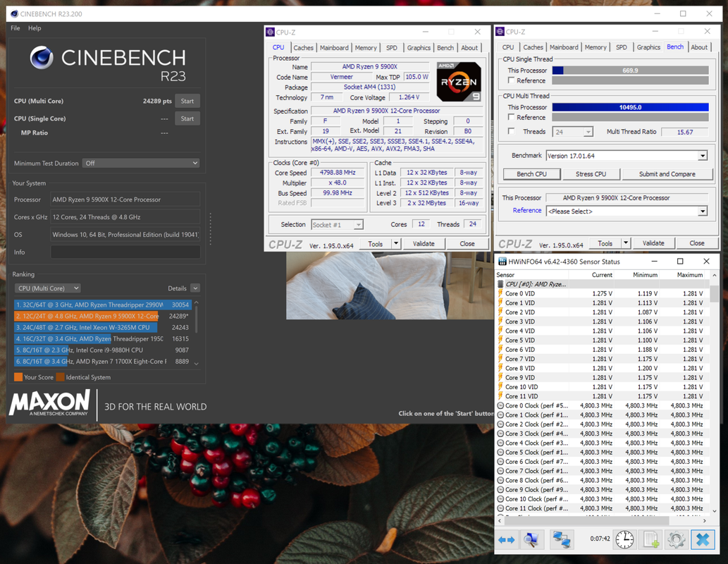Click CPU Multi Thread score bar 10495.0

click(x=630, y=107)
